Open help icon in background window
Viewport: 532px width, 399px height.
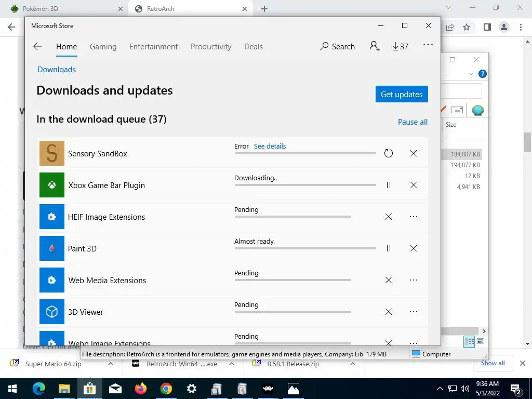click(x=482, y=74)
